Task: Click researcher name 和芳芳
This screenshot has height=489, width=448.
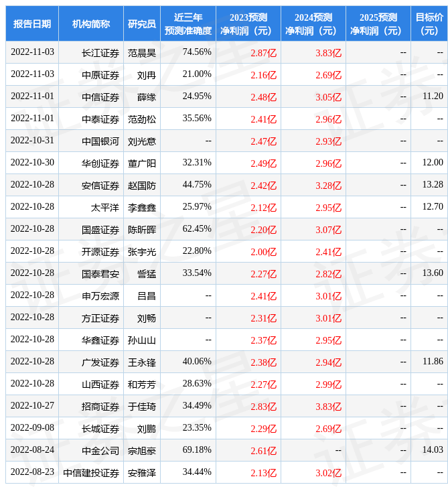Action: point(142,385)
